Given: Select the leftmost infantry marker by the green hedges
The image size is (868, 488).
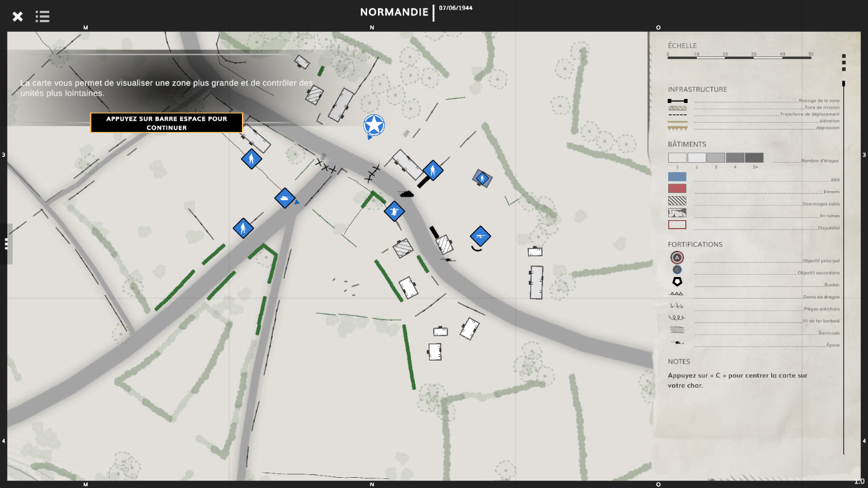Looking at the screenshot, I should 243,228.
